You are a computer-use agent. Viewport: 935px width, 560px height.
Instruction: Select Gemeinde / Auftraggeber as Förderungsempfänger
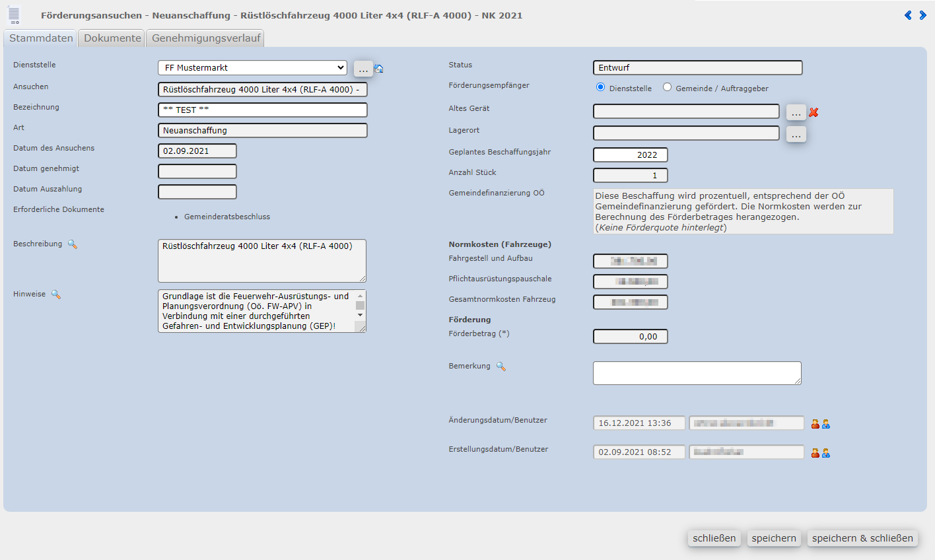pyautogui.click(x=667, y=87)
